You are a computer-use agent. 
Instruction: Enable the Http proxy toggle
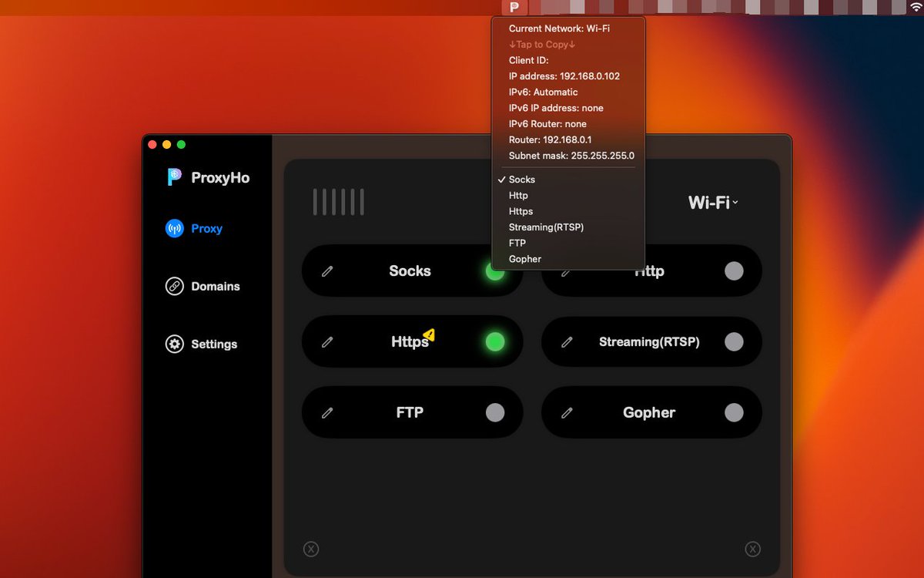point(734,271)
